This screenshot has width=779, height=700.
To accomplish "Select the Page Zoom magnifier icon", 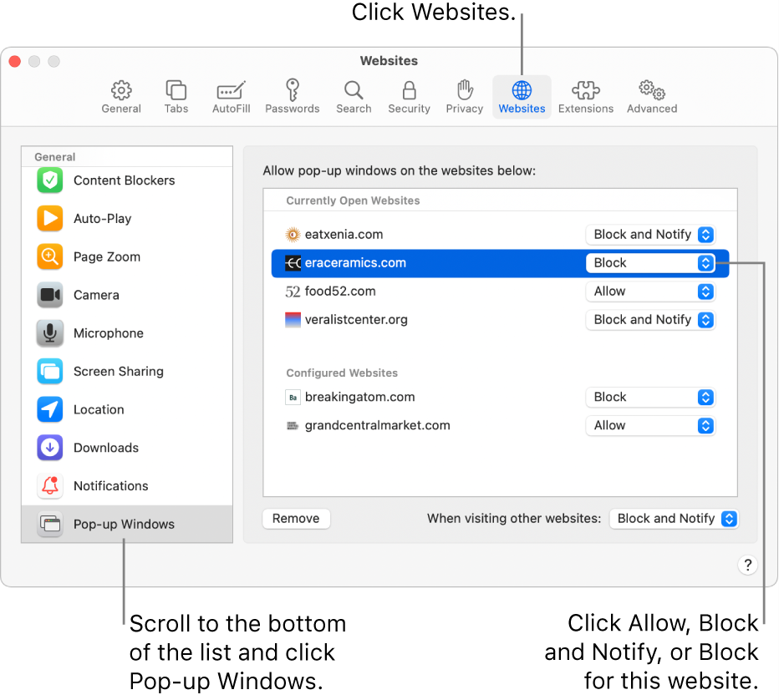I will click(49, 256).
